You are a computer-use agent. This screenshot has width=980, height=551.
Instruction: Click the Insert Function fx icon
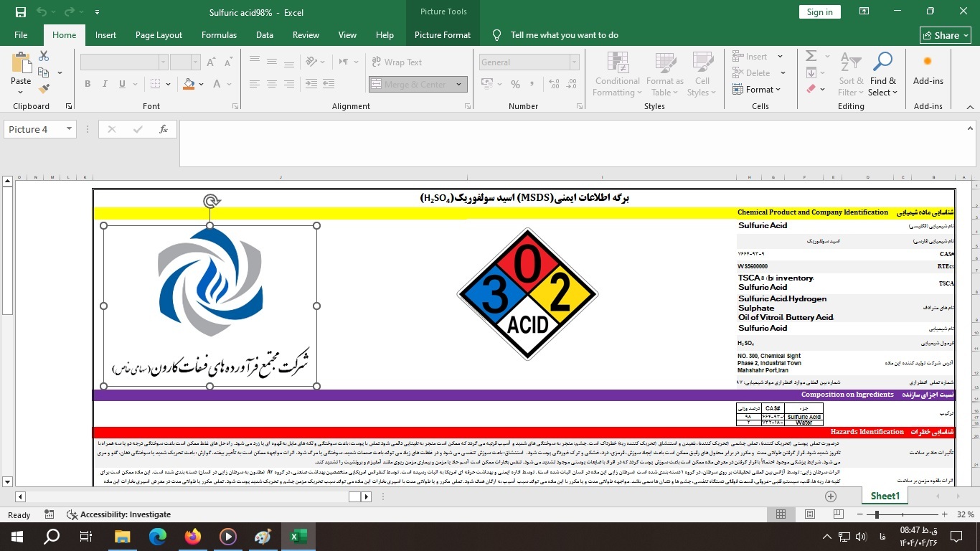[164, 129]
